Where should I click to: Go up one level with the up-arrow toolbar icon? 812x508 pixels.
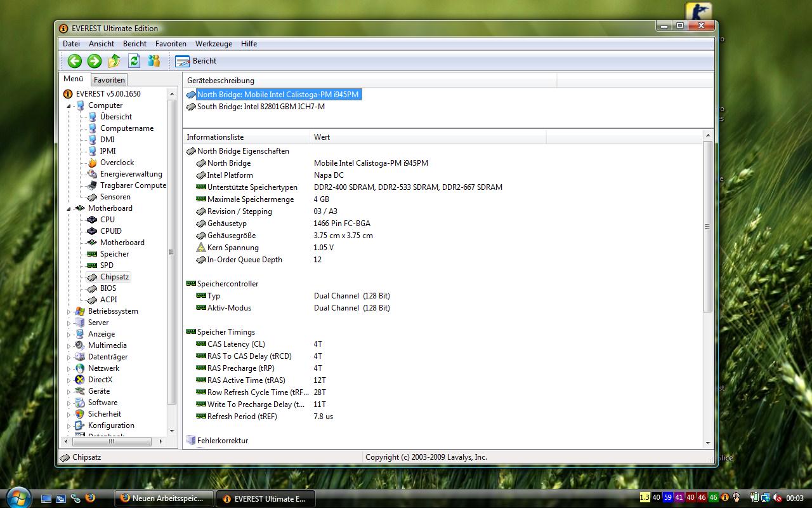114,61
